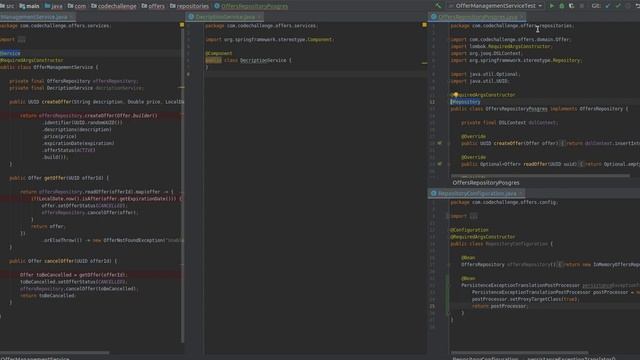Close the OfferManagementService.java tab
Screen dimensions: 640x360
tap(72, 17)
